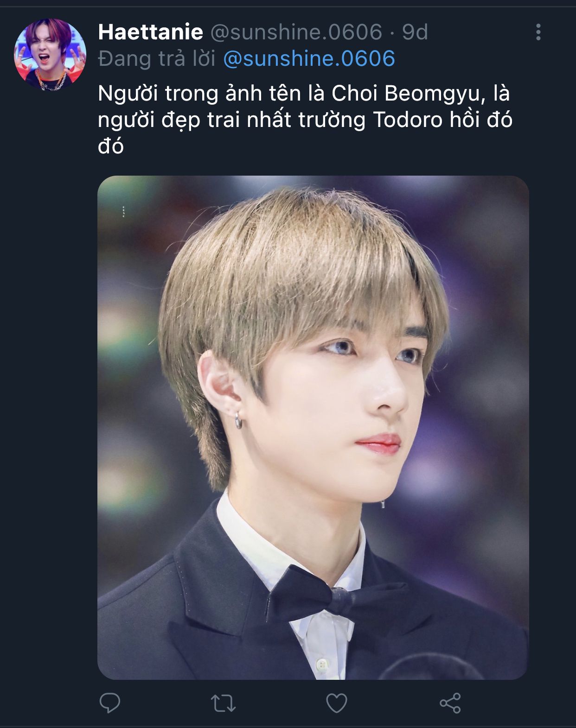
Task: Follow the blue @sunshine.0606 reply mention
Action: (309, 59)
